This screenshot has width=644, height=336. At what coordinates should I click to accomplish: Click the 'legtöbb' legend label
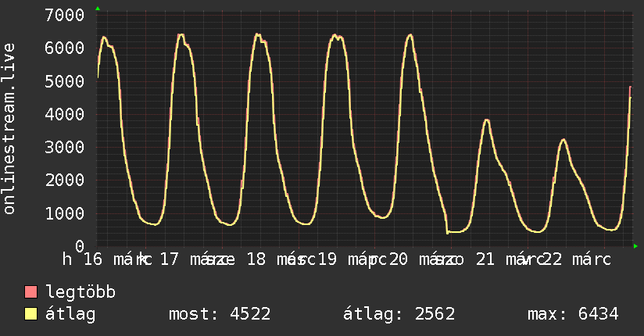[x=80, y=292]
